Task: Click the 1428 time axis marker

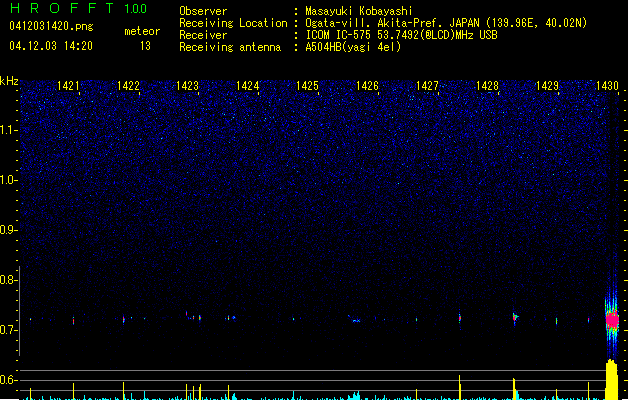Action: (x=487, y=86)
